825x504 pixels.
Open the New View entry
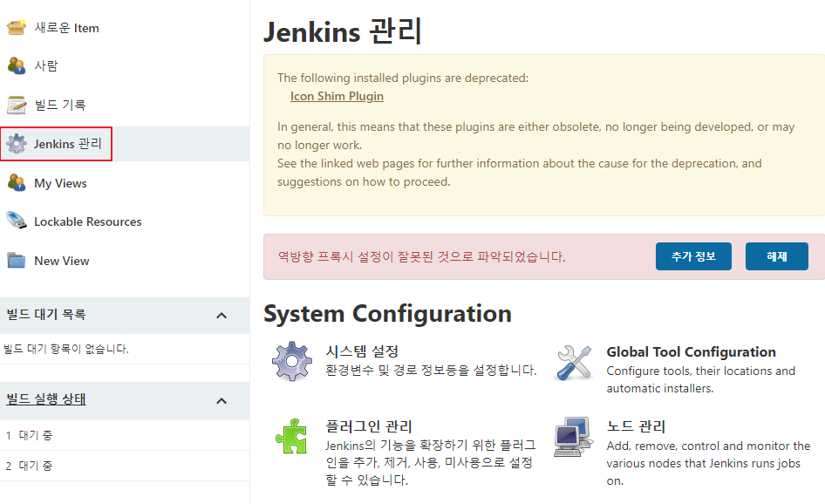(x=62, y=261)
